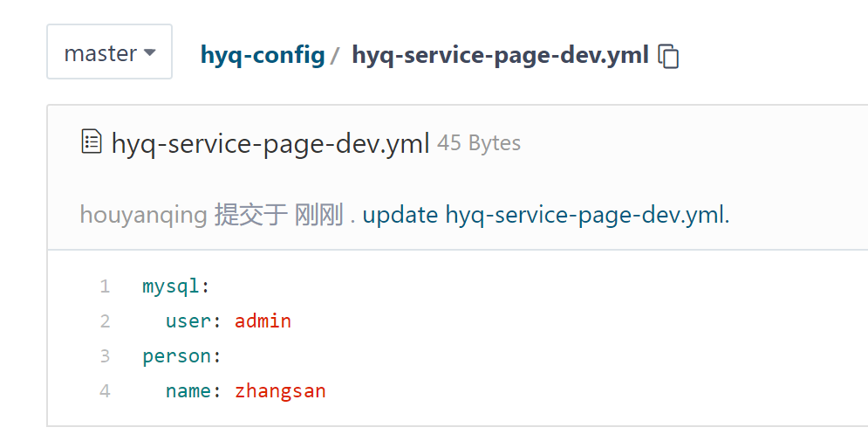This screenshot has width=868, height=448.
Task: Select line number 2 in the gutter
Action: (x=105, y=321)
